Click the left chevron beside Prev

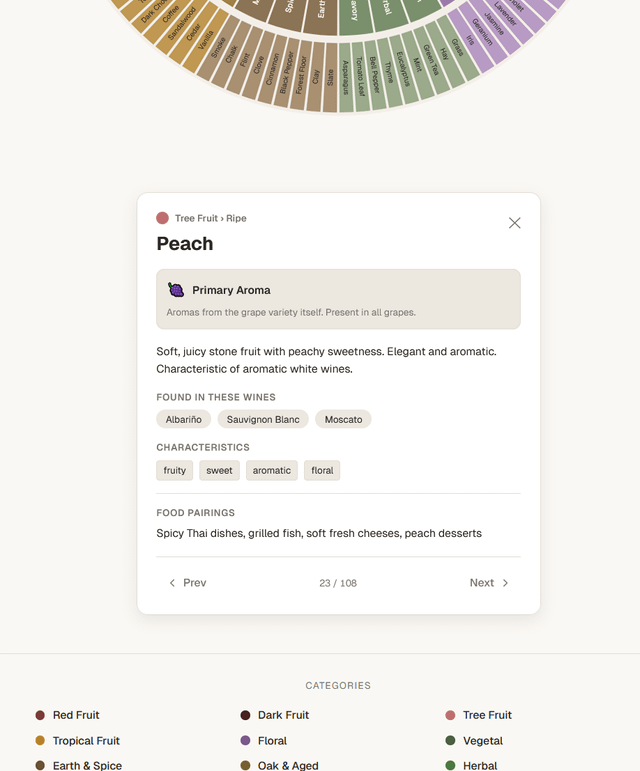[x=172, y=583]
